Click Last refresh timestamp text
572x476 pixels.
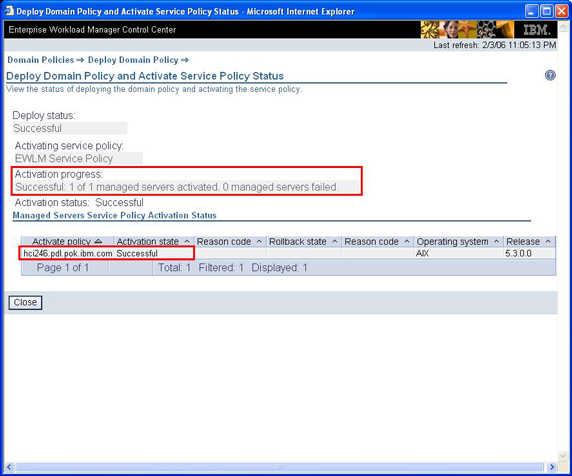pyautogui.click(x=495, y=45)
